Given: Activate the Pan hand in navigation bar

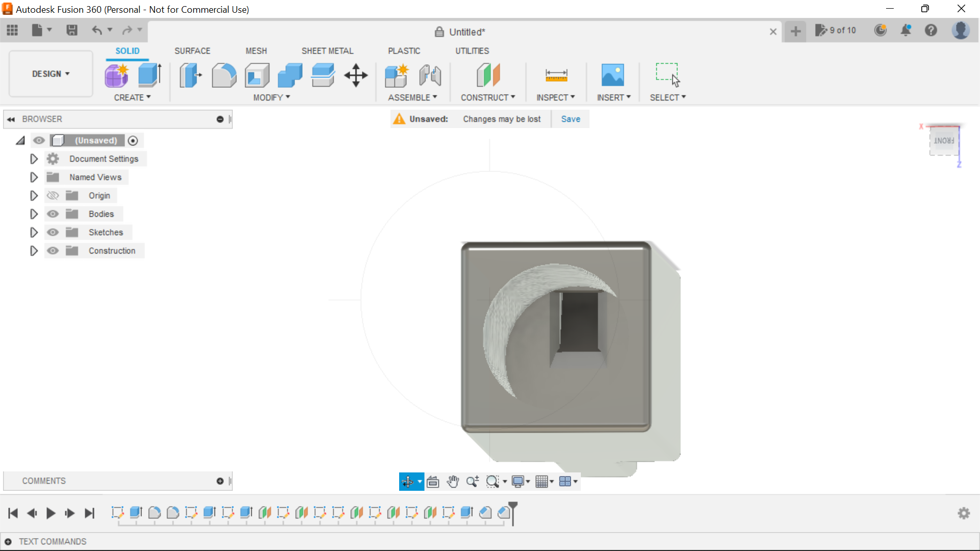Looking at the screenshot, I should pyautogui.click(x=453, y=481).
